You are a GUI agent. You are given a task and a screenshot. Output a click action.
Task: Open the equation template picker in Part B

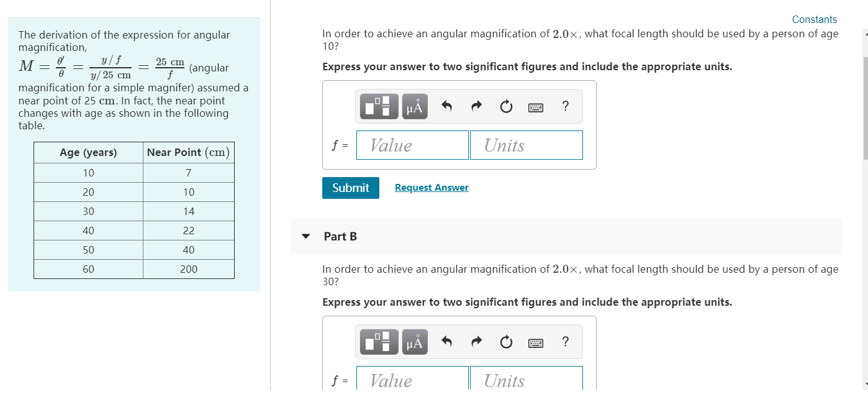(x=379, y=341)
